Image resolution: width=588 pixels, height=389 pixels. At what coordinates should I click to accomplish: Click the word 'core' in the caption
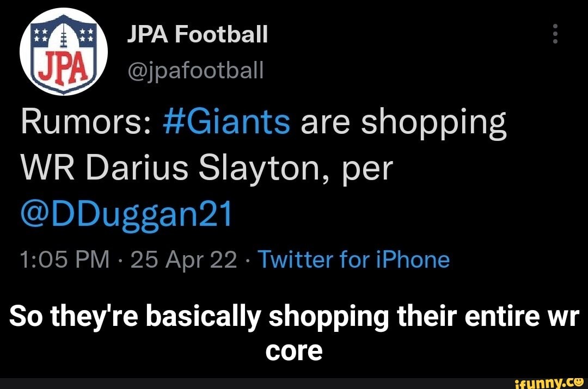point(294,351)
